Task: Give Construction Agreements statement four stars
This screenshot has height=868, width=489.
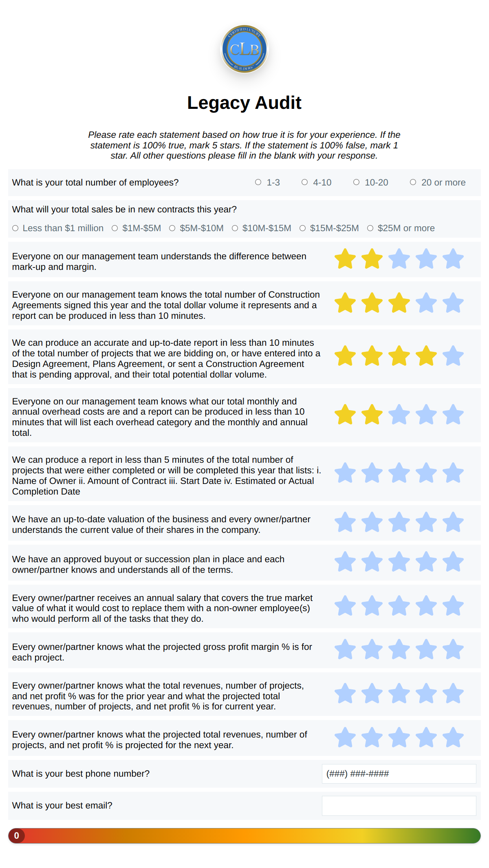Action: tap(426, 303)
